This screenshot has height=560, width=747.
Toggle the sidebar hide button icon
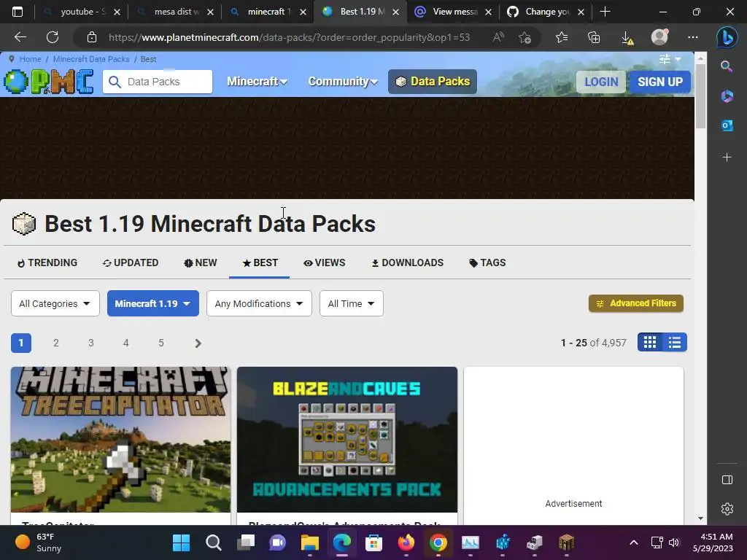coord(727,480)
